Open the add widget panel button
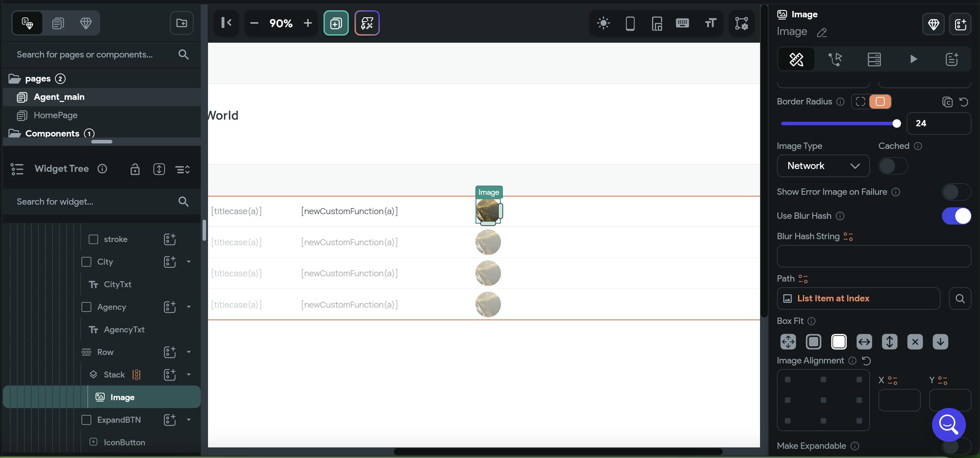This screenshot has width=980, height=458. [336, 23]
